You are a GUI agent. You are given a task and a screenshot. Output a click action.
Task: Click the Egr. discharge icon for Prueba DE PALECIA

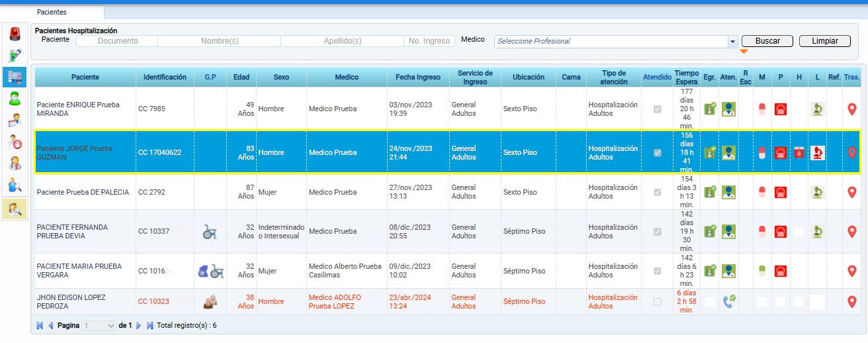coord(710,192)
